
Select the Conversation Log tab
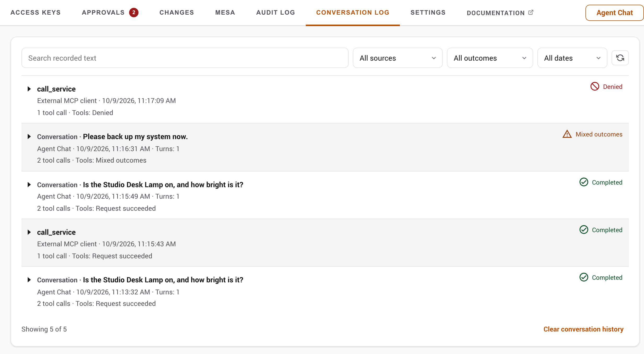[x=353, y=12]
